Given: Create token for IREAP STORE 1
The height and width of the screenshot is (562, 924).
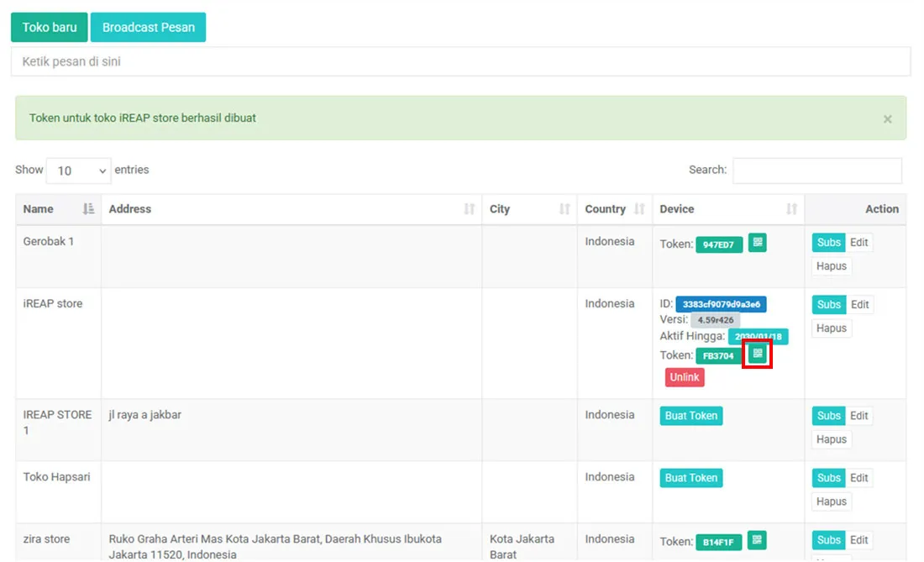Looking at the screenshot, I should click(x=691, y=415).
